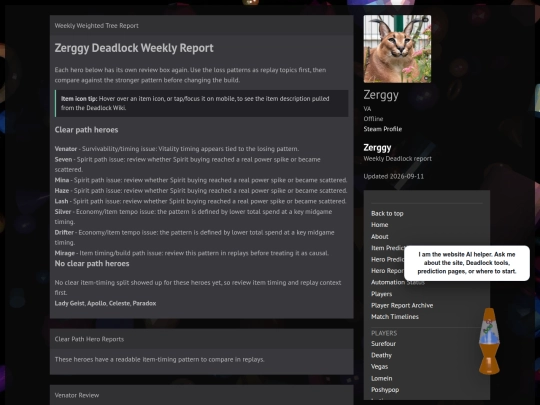Click Back to top link

click(387, 214)
